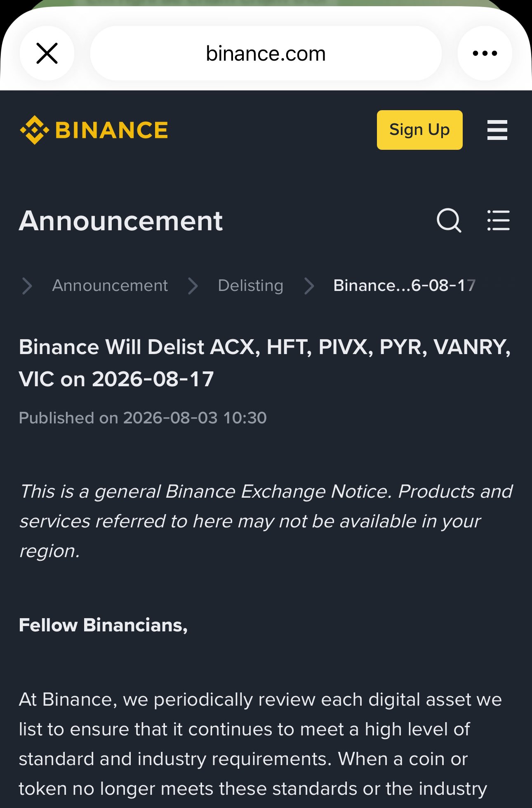Screen dimensions: 532x808
Task: Click the Published on 2026-08-03 timestamp
Action: click(143, 418)
